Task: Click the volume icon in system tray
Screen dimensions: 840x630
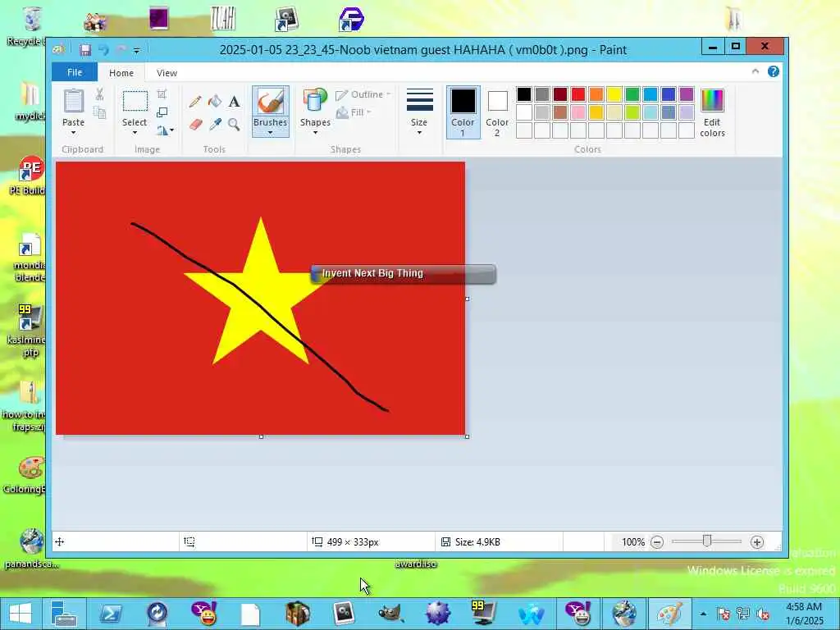Action: tap(763, 614)
